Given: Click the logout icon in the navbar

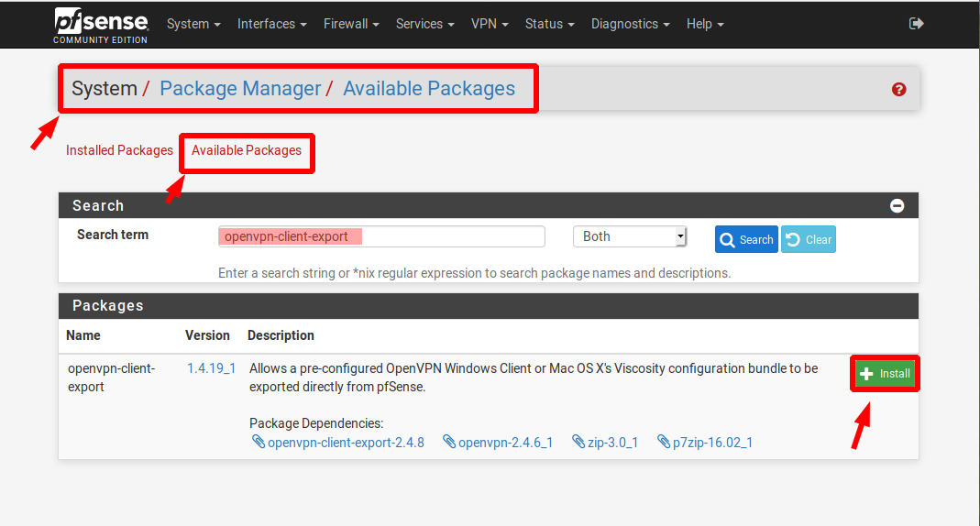Looking at the screenshot, I should [916, 24].
